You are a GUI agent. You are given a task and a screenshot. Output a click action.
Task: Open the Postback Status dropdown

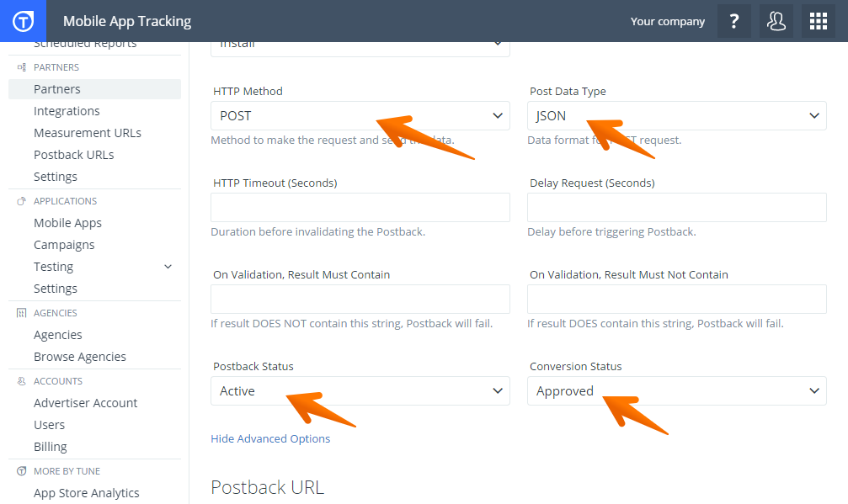coord(360,391)
